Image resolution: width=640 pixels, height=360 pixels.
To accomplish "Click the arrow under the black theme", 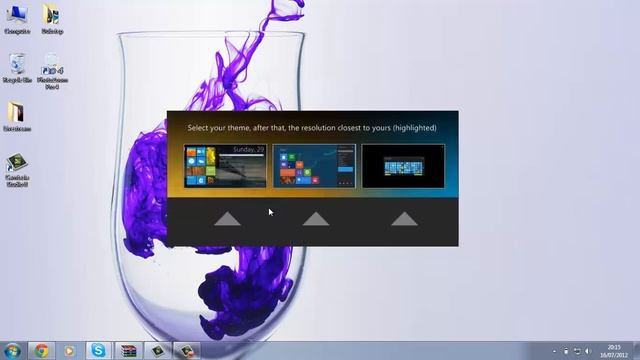I will pos(404,219).
